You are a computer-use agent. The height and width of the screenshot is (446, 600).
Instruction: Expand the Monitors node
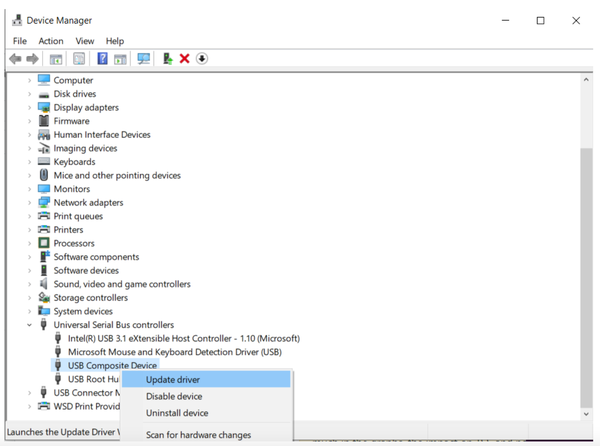point(29,189)
